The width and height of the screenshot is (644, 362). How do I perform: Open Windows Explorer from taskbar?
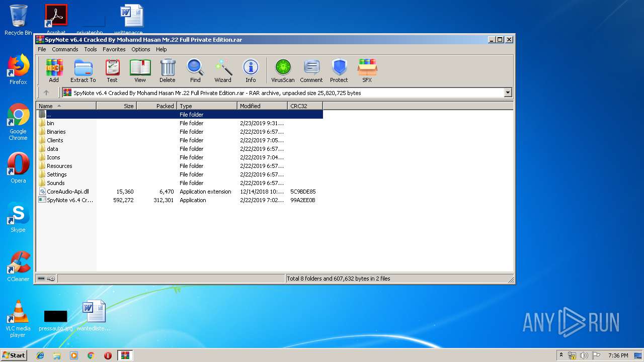(x=57, y=355)
